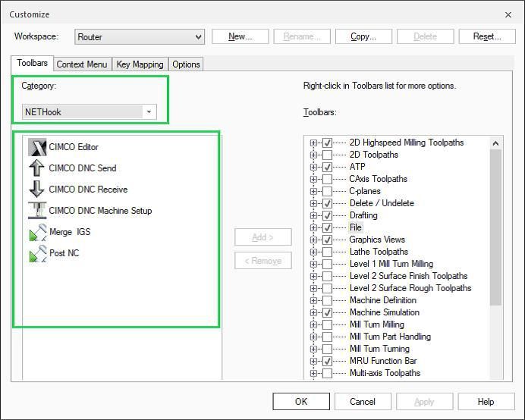Image resolution: width=525 pixels, height=420 pixels.
Task: Uncheck the ATP toolbar checkbox
Action: click(327, 167)
